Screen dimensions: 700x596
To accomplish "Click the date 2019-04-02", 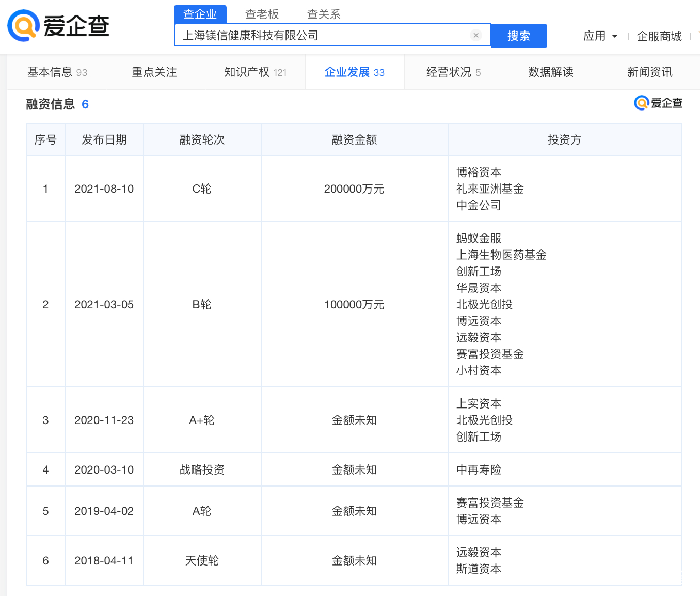I will coord(104,511).
